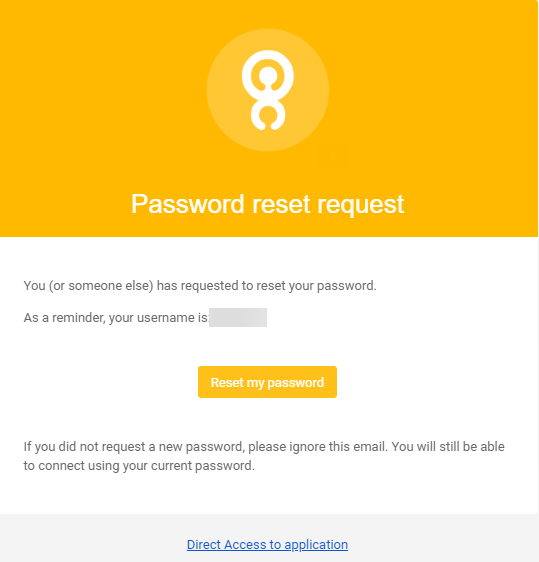Click the 'As a reminder, your username is' text
The width and height of the screenshot is (539, 562).
[x=115, y=318]
